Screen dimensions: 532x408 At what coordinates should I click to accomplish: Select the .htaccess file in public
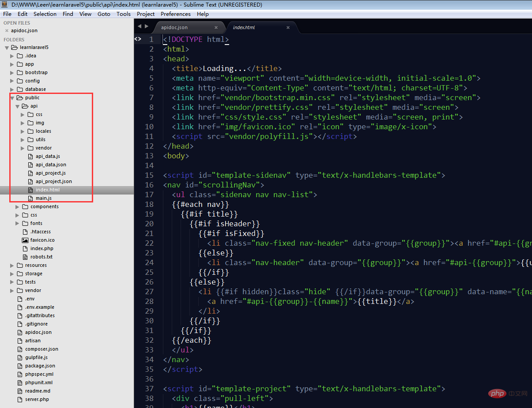(x=40, y=232)
